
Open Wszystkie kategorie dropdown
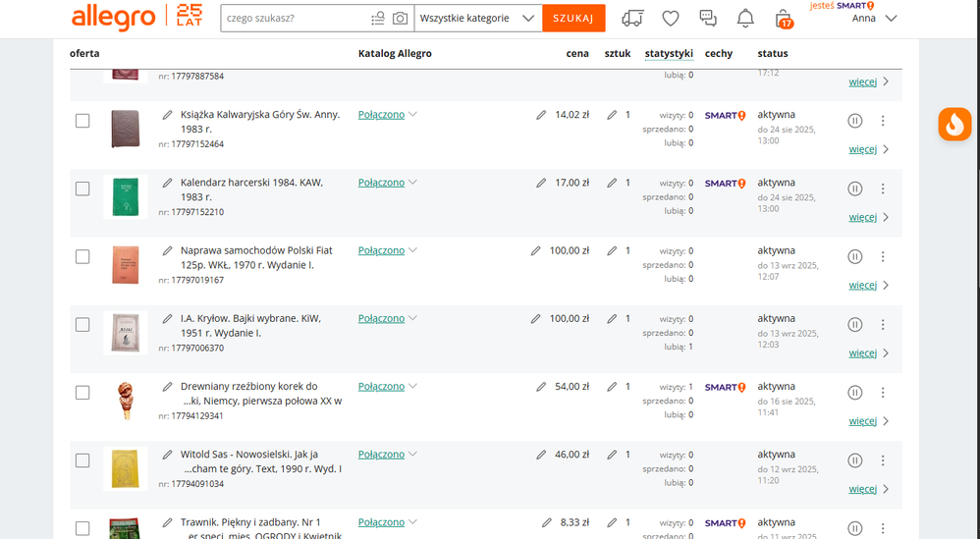(x=478, y=18)
